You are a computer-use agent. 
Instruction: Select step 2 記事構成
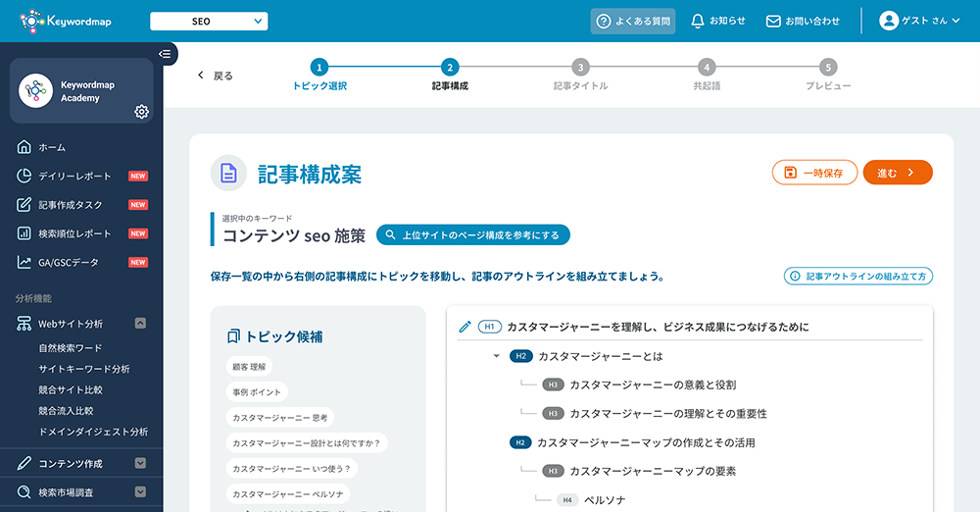click(x=450, y=76)
